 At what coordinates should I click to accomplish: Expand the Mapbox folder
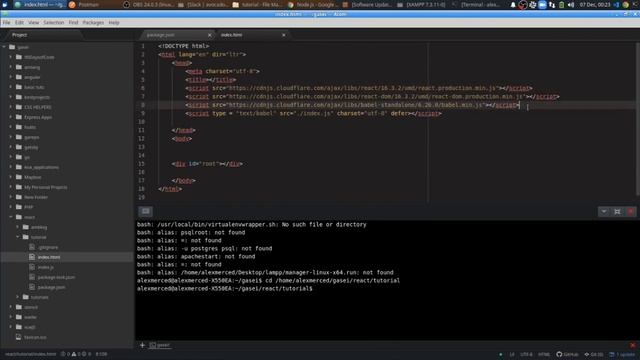coord(11,177)
